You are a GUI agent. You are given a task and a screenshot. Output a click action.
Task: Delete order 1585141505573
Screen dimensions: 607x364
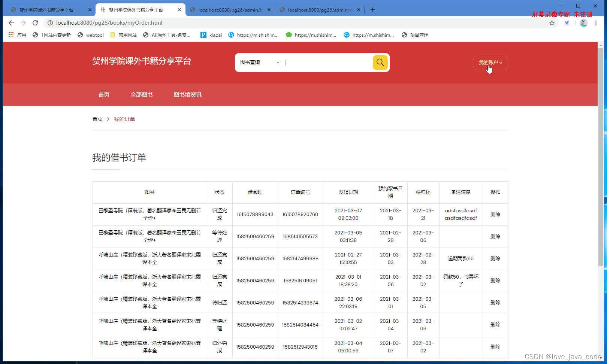pos(495,236)
